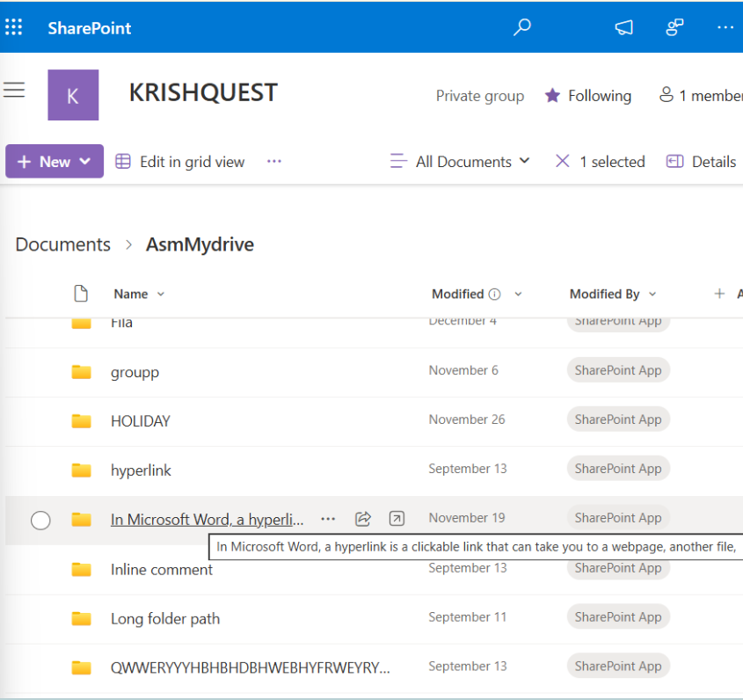Toggle Following for the KRISHQUEST site
Viewport: 743px width, 700px height.
[x=587, y=95]
